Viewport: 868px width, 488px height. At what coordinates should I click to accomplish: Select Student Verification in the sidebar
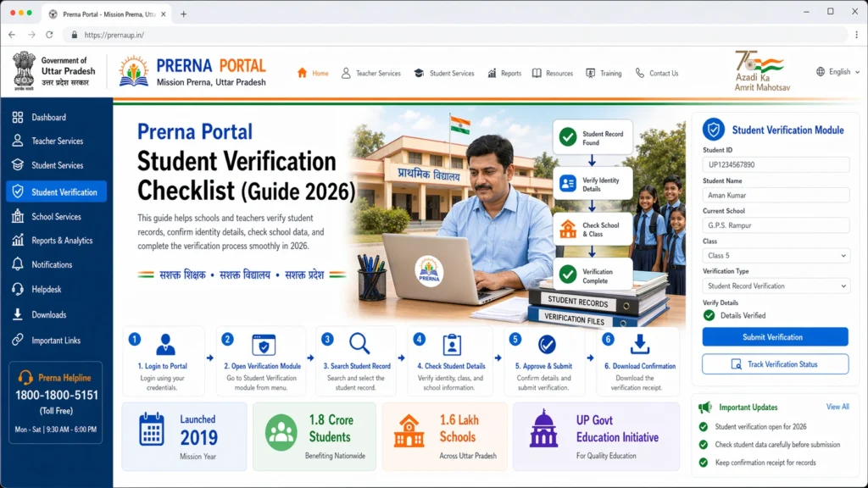pyautogui.click(x=57, y=192)
